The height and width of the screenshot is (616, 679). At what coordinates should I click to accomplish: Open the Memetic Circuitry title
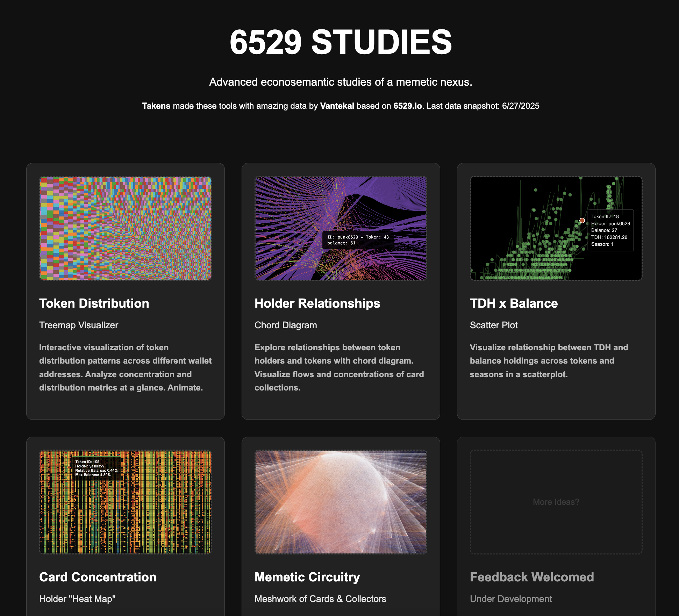pyautogui.click(x=307, y=577)
